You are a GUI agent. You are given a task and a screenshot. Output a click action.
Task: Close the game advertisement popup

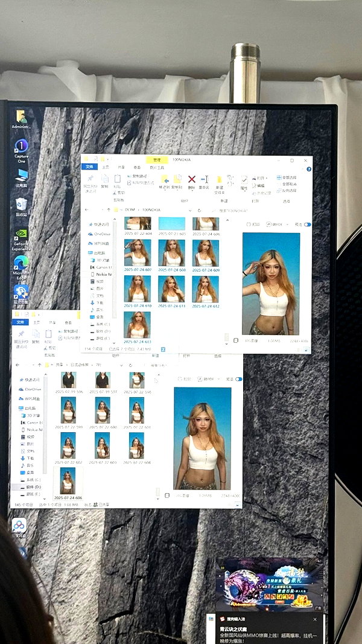click(315, 619)
